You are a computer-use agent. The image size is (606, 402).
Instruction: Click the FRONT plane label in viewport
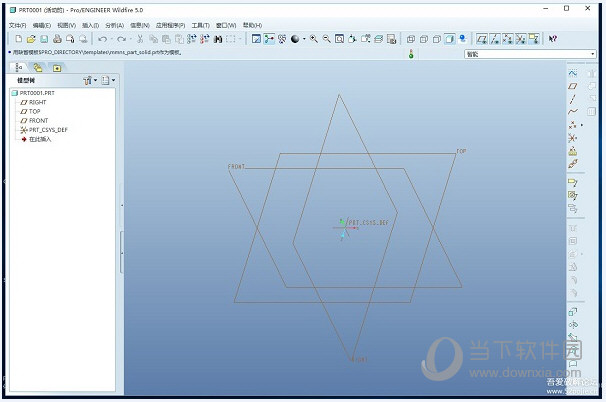(x=236, y=167)
